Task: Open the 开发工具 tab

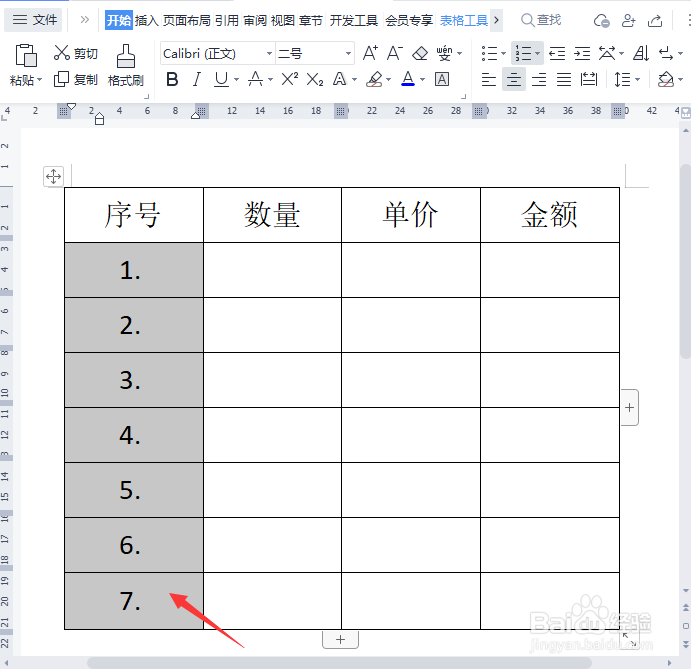Action: click(353, 20)
